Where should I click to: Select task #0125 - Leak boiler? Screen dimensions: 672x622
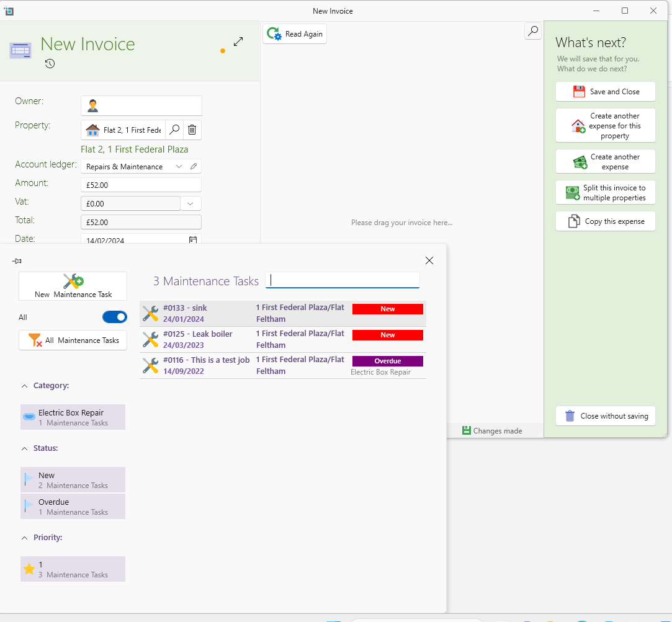(x=283, y=340)
